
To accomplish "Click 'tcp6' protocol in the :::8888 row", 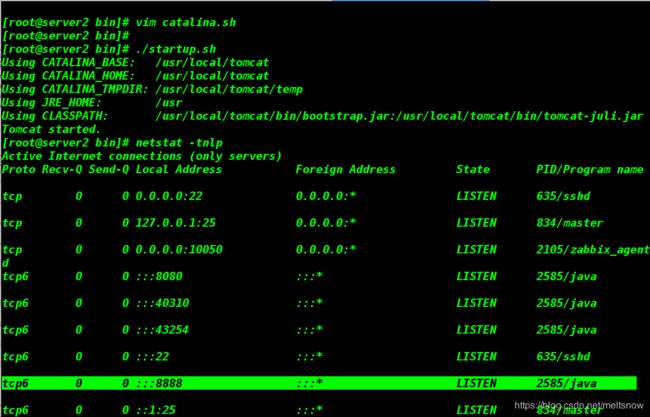I will click(15, 383).
